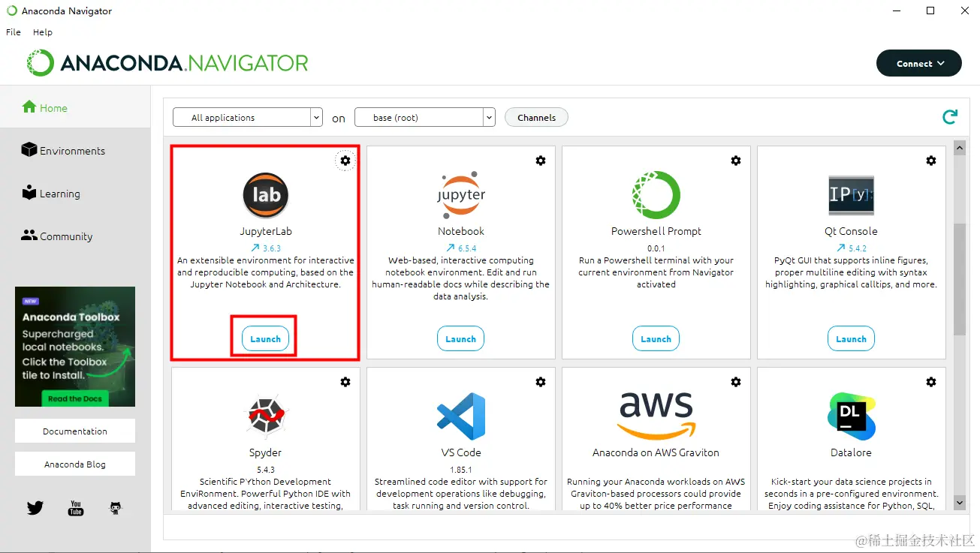Click the scrollbar down arrow
The width and height of the screenshot is (980, 553).
959,502
